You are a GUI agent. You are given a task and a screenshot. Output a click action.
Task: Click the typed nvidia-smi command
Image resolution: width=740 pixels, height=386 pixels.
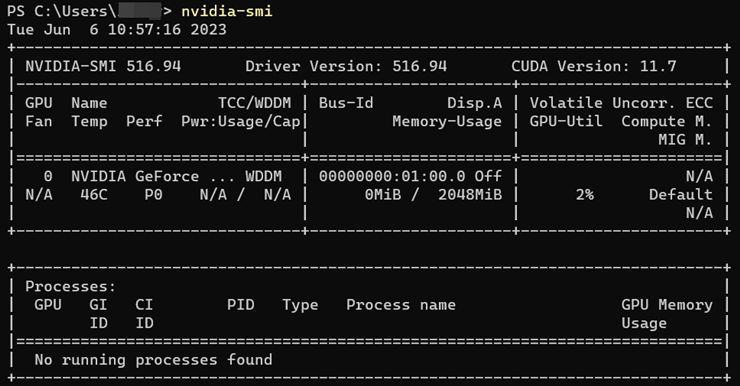227,11
